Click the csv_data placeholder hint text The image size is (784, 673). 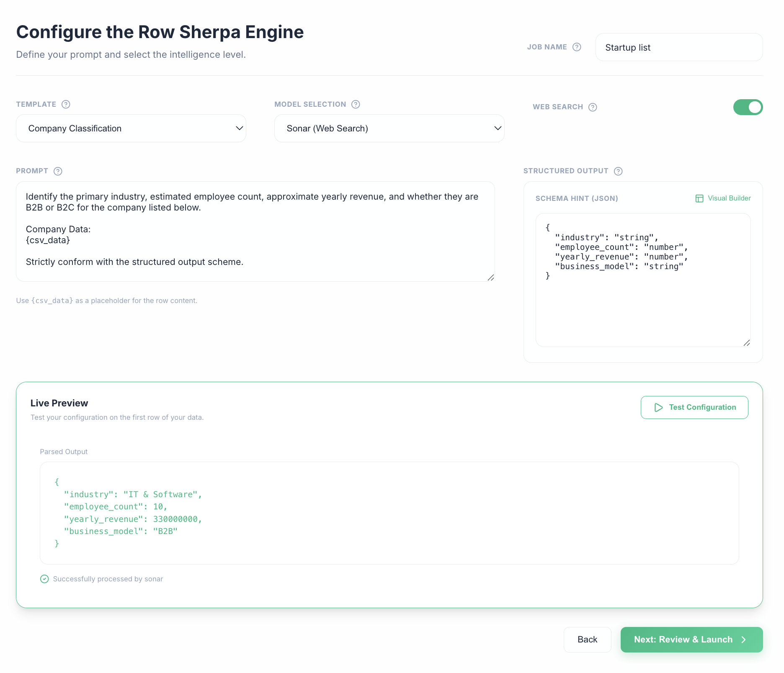coord(107,301)
